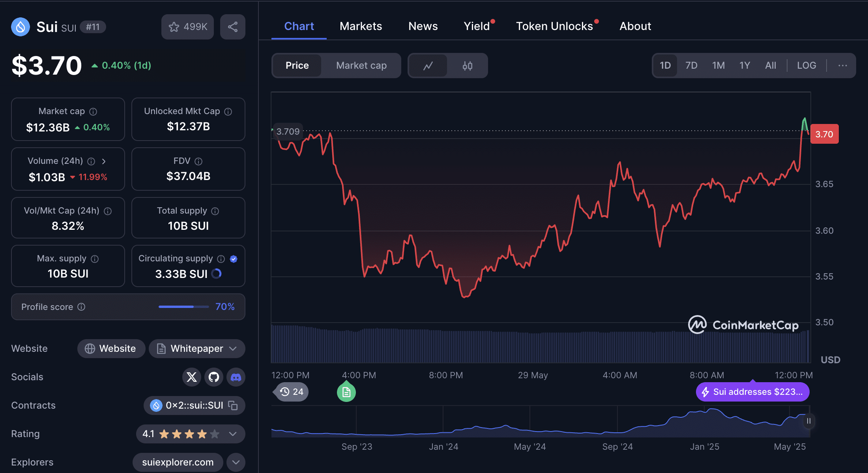Click the Profile score 70% bar
868x473 pixels.
click(183, 307)
